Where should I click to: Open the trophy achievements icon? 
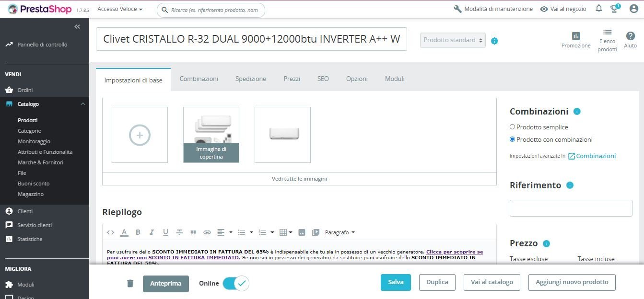click(614, 9)
